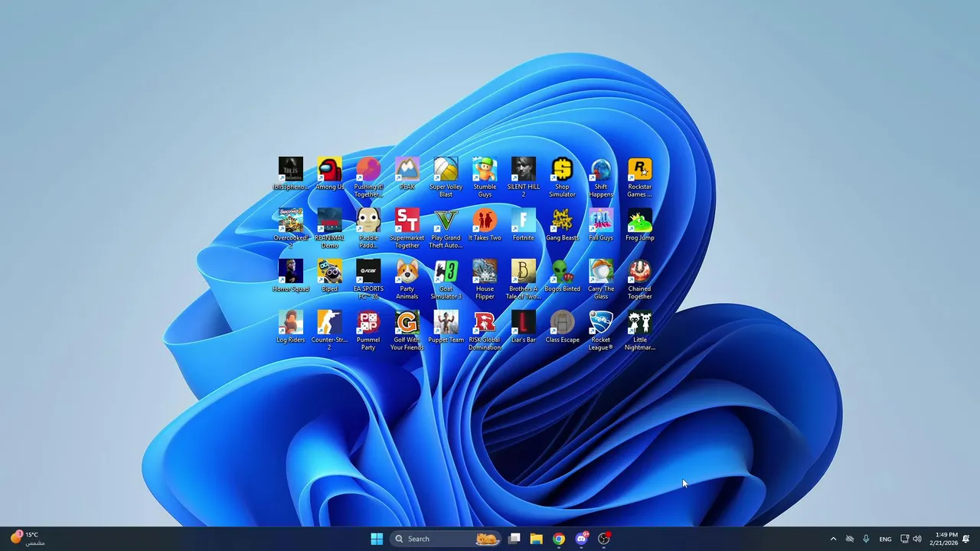Open Task View from the taskbar
Viewport: 980px width, 551px height.
[x=514, y=539]
